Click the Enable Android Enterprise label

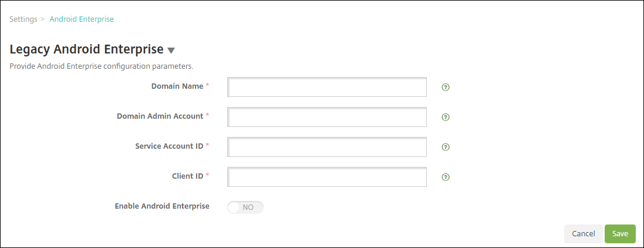coord(162,206)
